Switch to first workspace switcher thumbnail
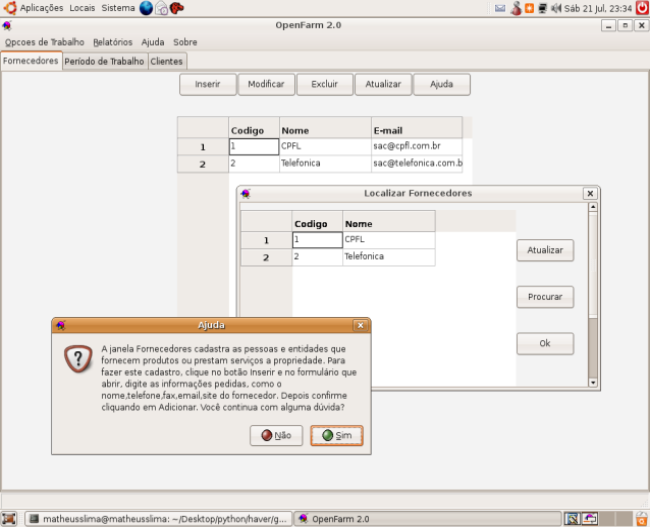The height and width of the screenshot is (527, 650). coord(572,518)
